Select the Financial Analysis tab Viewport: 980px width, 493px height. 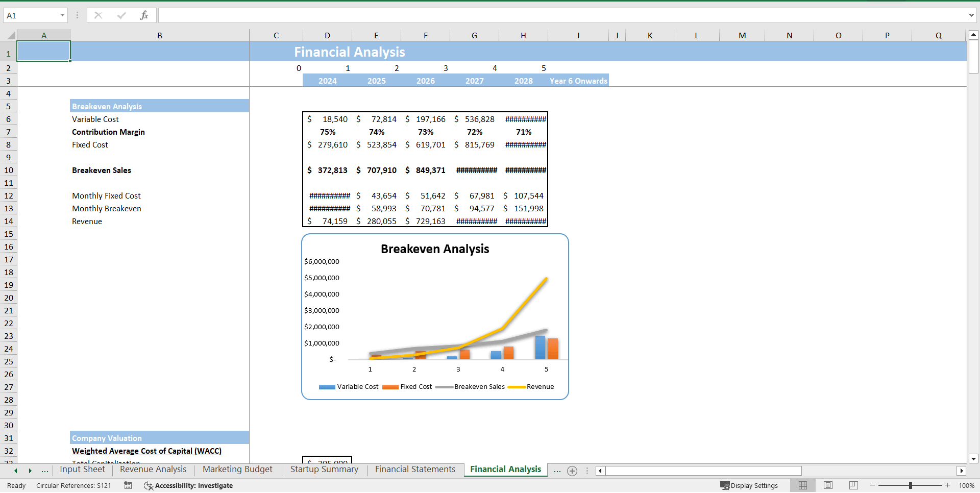(505, 470)
